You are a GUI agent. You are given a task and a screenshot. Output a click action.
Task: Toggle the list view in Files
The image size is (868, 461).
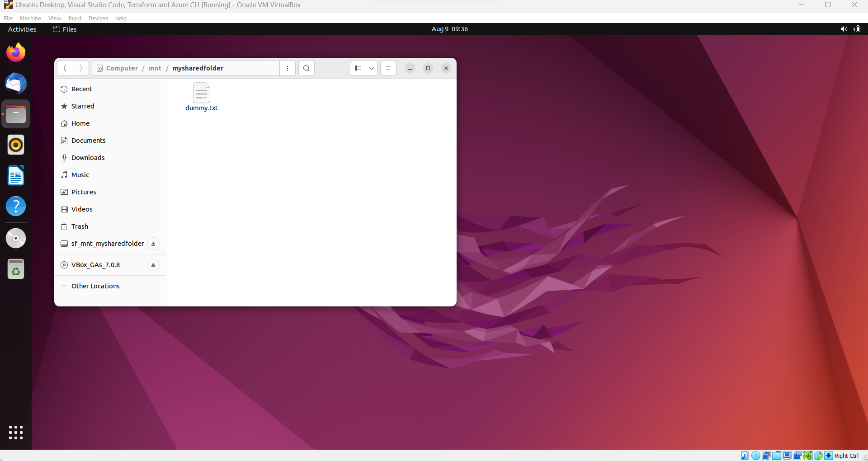pyautogui.click(x=358, y=68)
